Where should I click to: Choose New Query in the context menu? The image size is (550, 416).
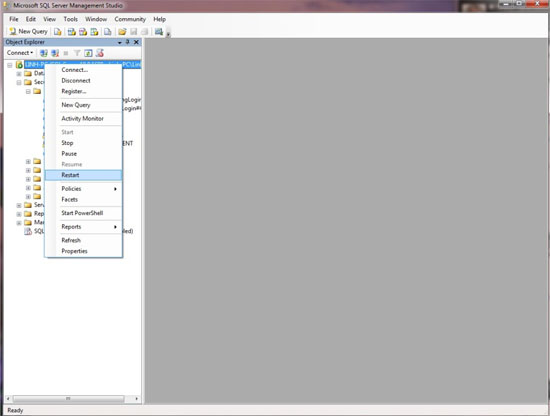tap(83, 105)
